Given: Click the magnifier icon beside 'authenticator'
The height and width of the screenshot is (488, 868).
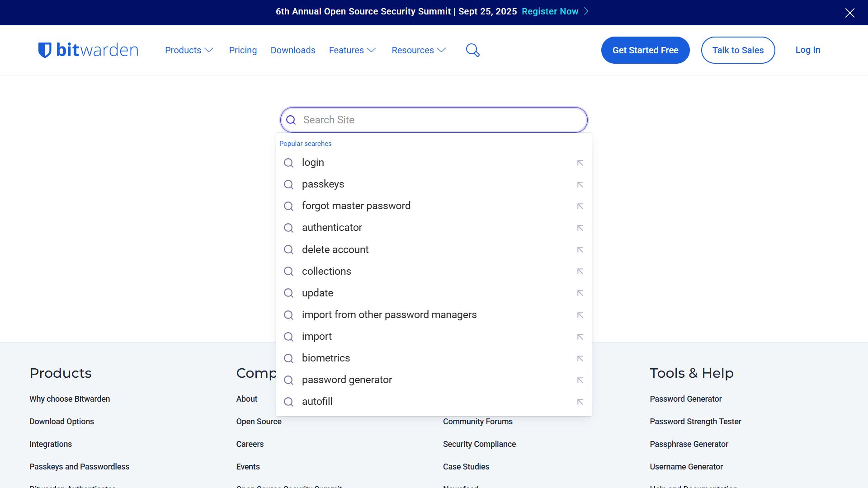Looking at the screenshot, I should (289, 228).
